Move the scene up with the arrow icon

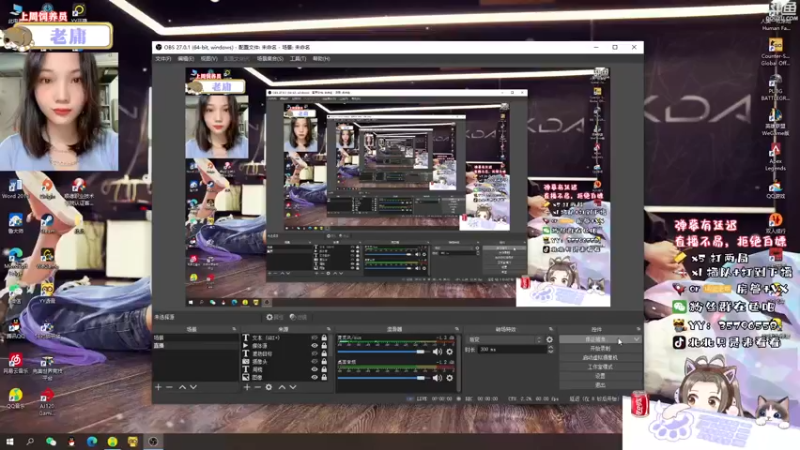click(182, 387)
